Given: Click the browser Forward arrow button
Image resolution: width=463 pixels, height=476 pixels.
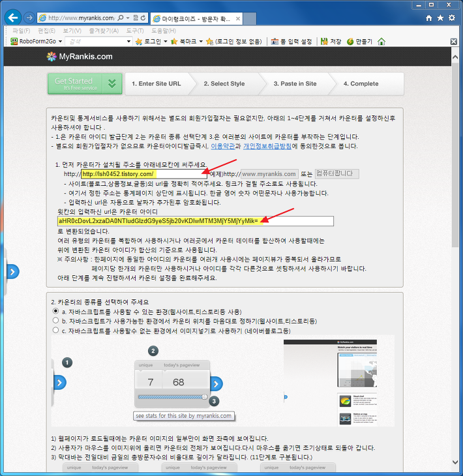Looking at the screenshot, I should click(29, 18).
